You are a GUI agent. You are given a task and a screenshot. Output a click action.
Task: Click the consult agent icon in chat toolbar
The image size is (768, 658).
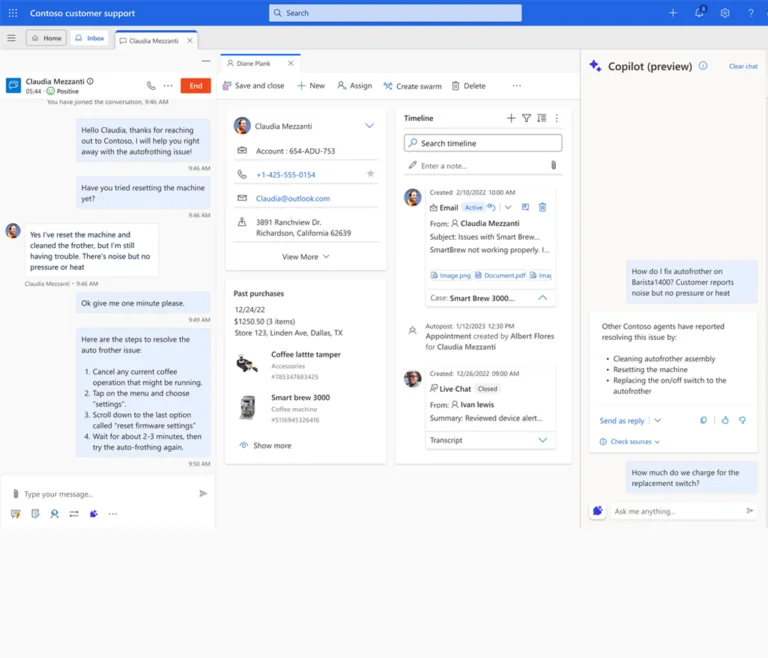54,513
